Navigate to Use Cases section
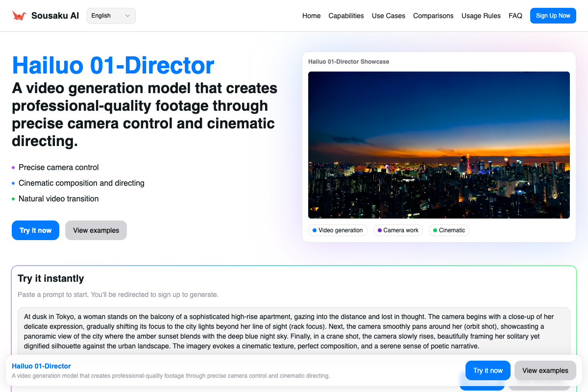The height and width of the screenshot is (392, 588). click(x=388, y=16)
